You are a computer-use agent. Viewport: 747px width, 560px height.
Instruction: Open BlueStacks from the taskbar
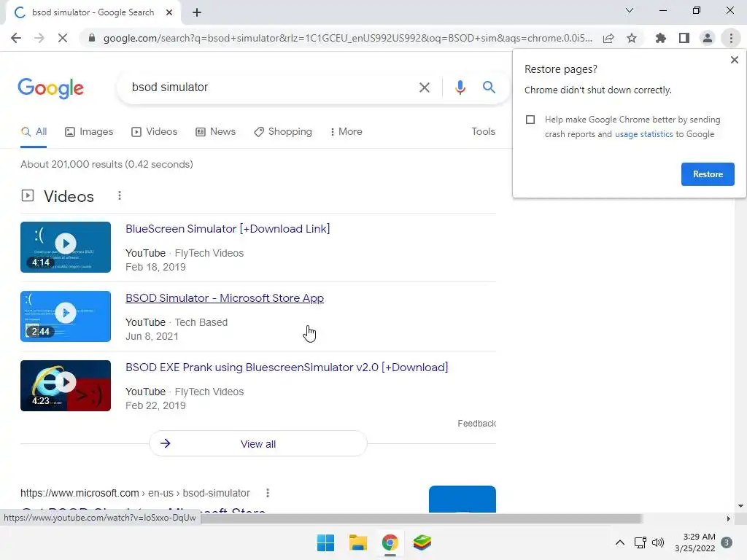point(422,542)
